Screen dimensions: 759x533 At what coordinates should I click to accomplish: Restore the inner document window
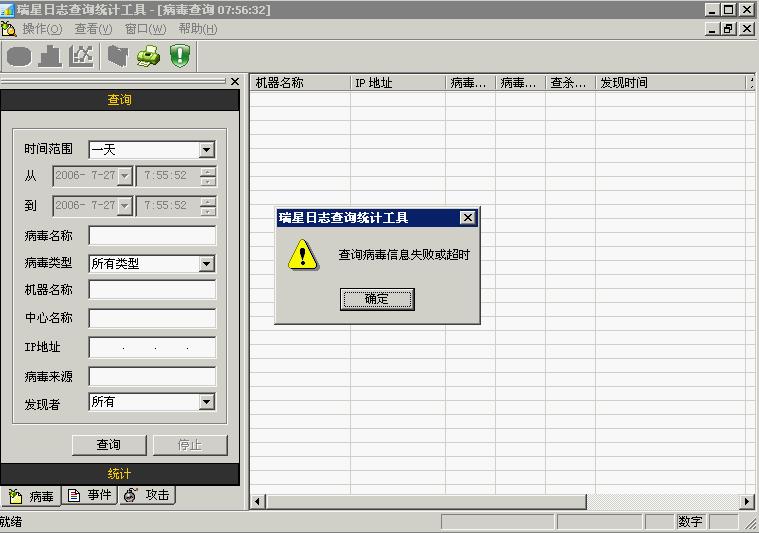[x=729, y=29]
